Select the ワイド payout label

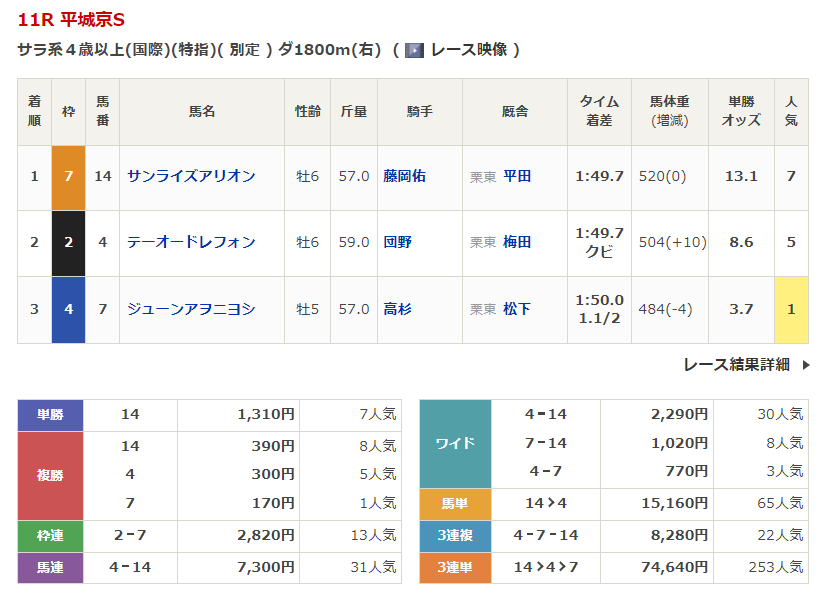455,443
